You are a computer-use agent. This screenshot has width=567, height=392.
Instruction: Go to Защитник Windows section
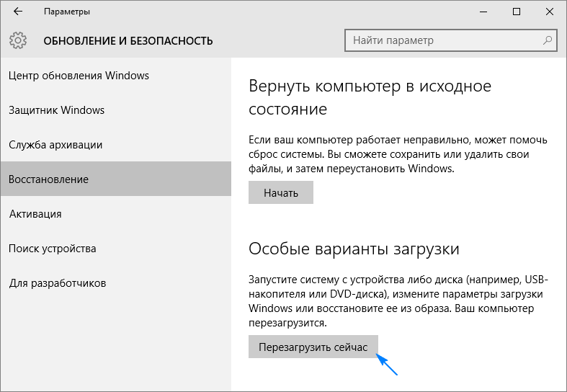click(56, 110)
